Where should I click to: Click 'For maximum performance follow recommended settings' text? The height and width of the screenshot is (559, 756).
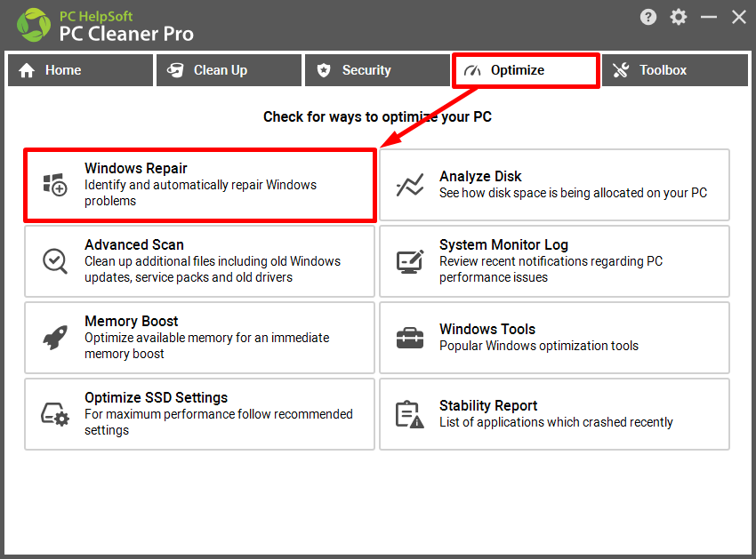tap(219, 422)
